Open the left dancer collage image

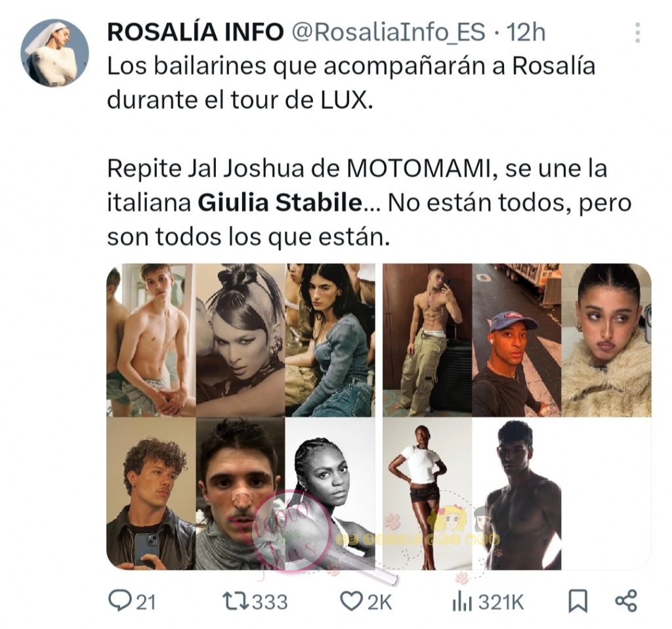(x=241, y=417)
